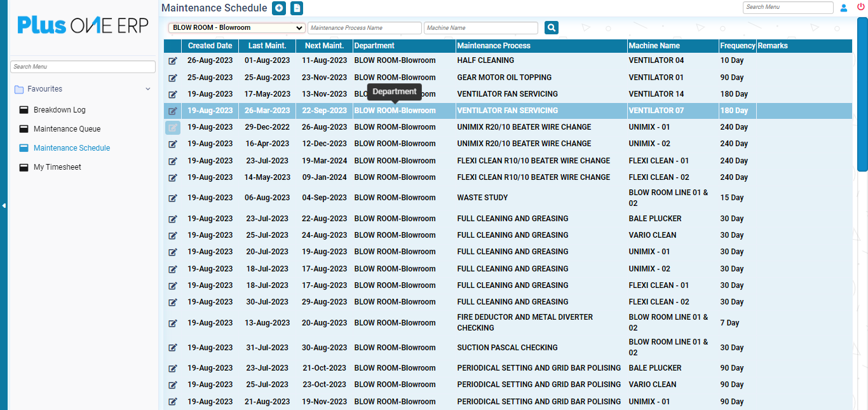This screenshot has height=410, width=868.
Task: Click the vertical page scrollbar
Action: click(x=862, y=95)
